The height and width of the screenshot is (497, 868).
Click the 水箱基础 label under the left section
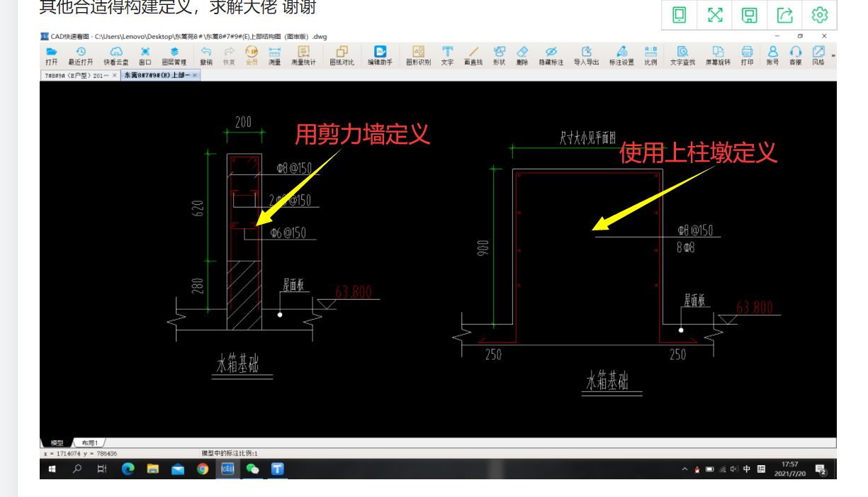tap(237, 365)
